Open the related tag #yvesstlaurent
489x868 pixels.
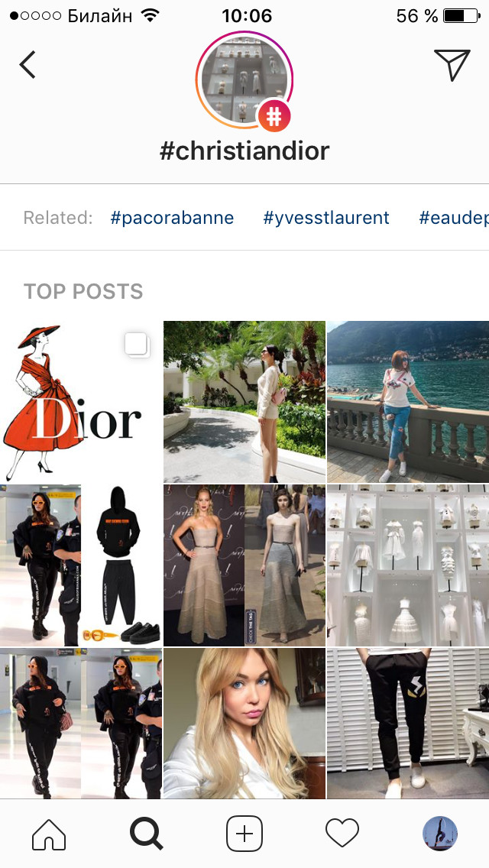coord(326,218)
